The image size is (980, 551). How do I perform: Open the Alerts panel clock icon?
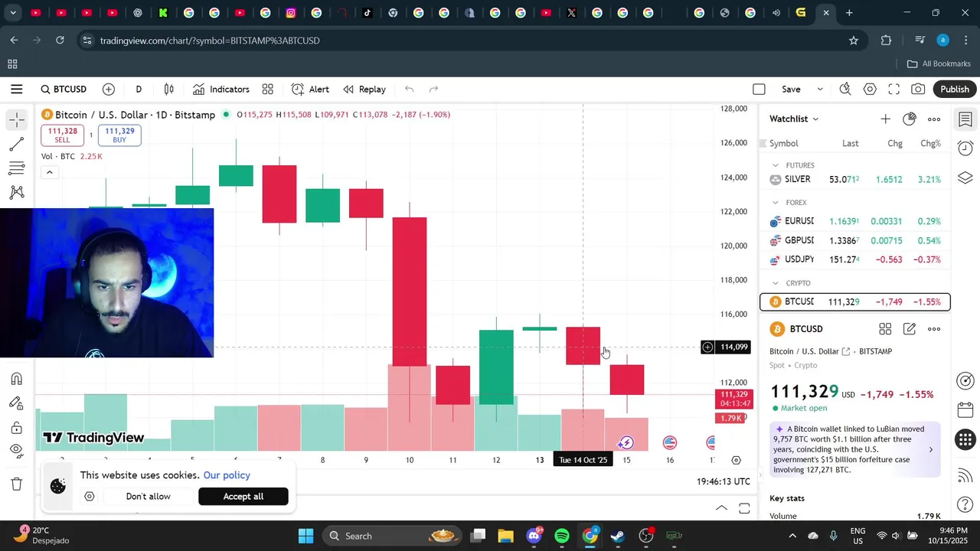point(965,148)
